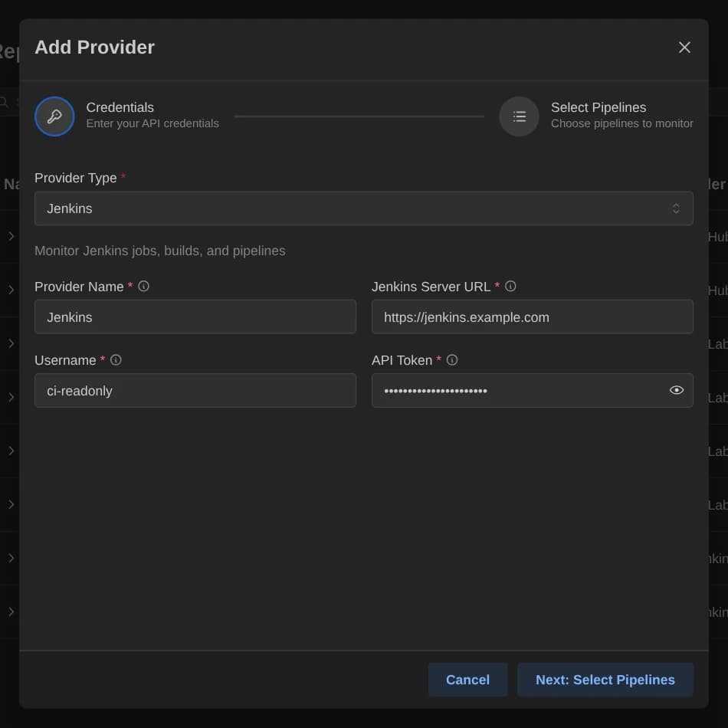Viewport: 728px width, 728px height.
Task: Focus the Provider Name input field
Action: tap(195, 316)
